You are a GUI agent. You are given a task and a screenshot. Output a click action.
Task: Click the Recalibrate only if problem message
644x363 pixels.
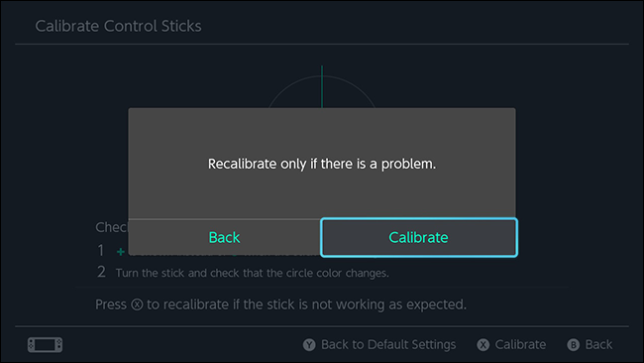[x=322, y=164]
